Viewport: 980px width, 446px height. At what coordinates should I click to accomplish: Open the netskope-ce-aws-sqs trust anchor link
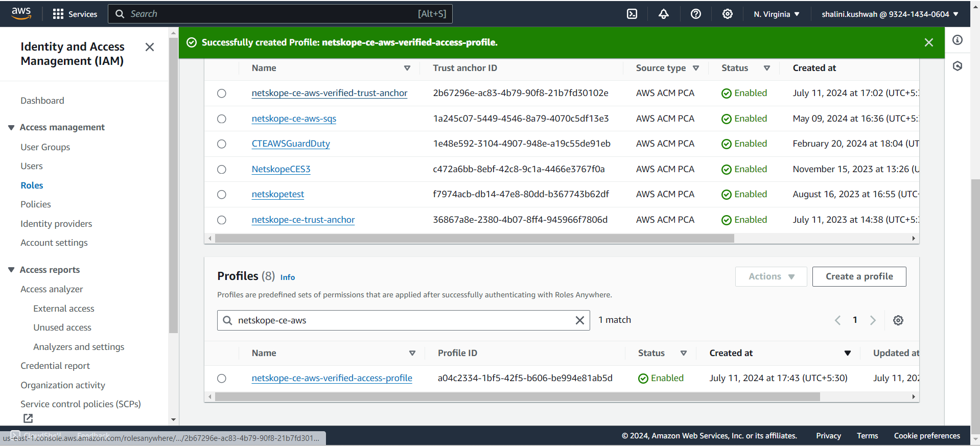[294, 119]
